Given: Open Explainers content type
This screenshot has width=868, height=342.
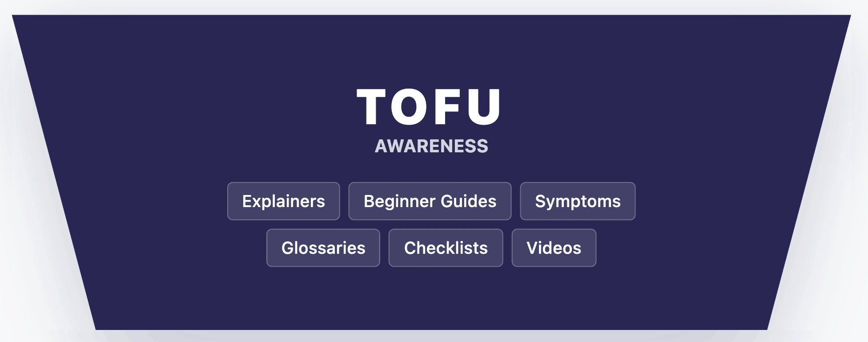Looking at the screenshot, I should tap(283, 201).
